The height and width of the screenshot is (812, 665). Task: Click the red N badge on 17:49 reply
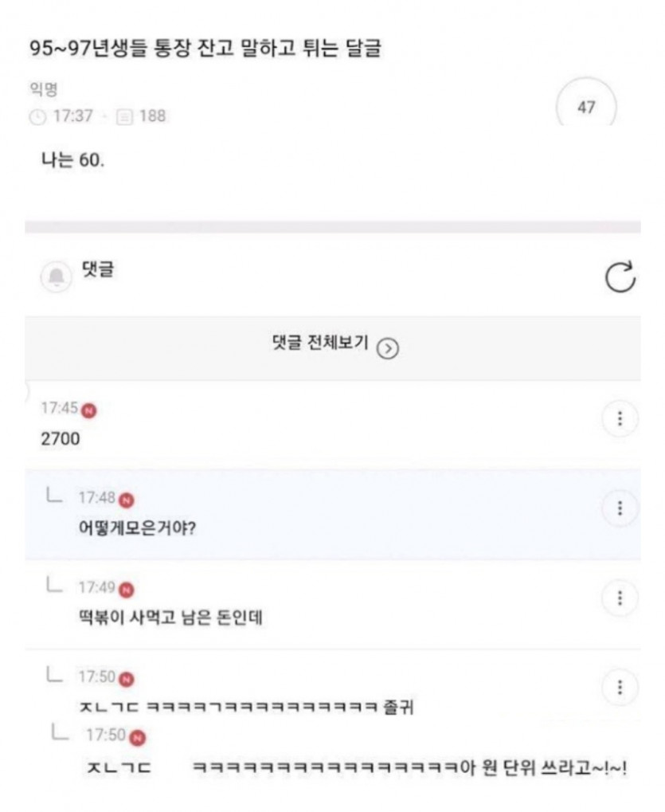point(127,590)
